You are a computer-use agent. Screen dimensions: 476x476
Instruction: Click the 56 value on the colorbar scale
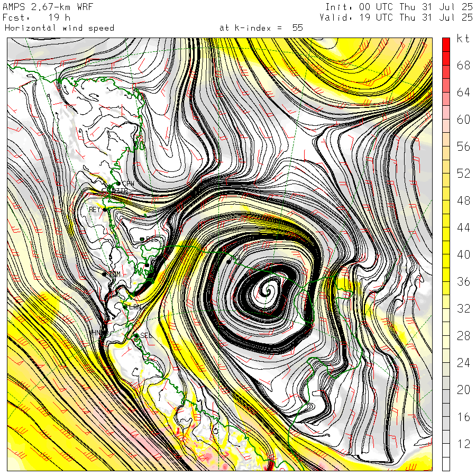tap(463, 147)
